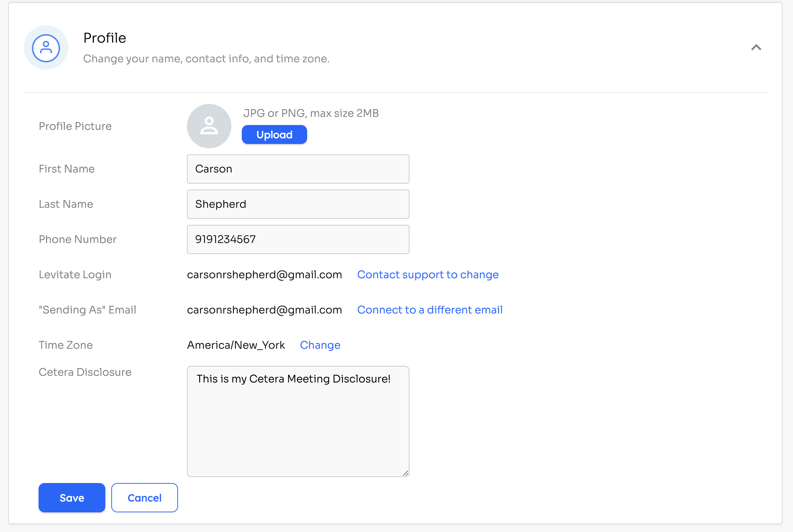Click the Sending As email address text
The image size is (793, 532).
point(264,310)
